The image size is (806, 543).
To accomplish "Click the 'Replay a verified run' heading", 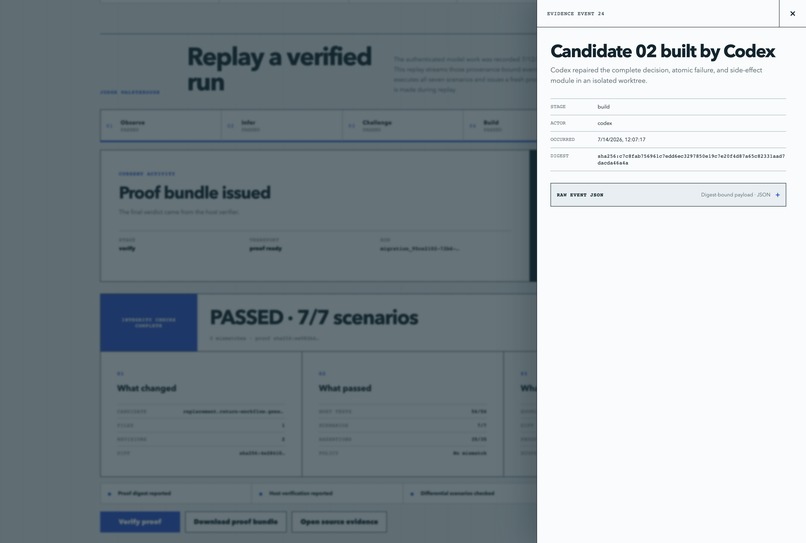I will (x=279, y=69).
